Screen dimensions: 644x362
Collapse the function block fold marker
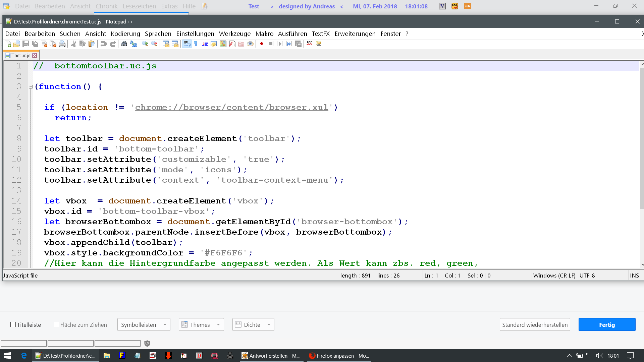click(31, 87)
